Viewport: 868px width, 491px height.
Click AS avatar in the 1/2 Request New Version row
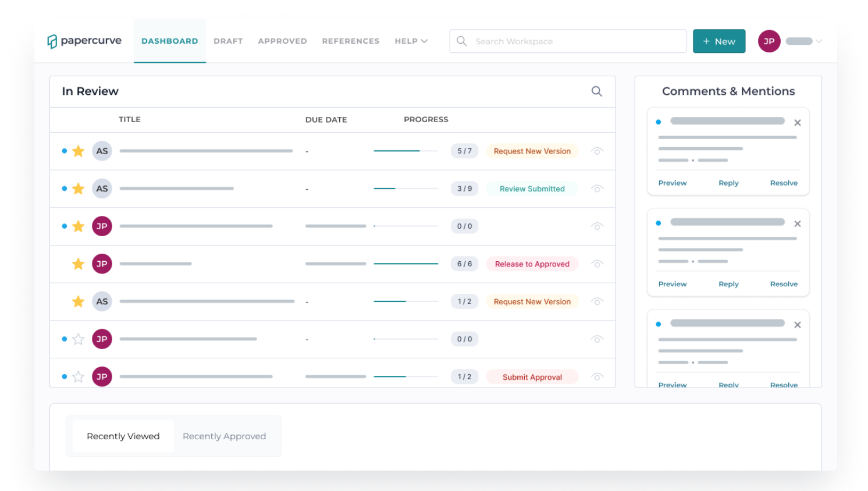click(102, 301)
